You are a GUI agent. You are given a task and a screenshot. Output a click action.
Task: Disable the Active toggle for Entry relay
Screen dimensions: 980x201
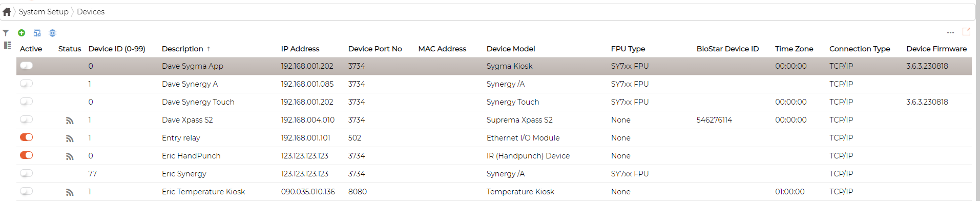(26, 137)
